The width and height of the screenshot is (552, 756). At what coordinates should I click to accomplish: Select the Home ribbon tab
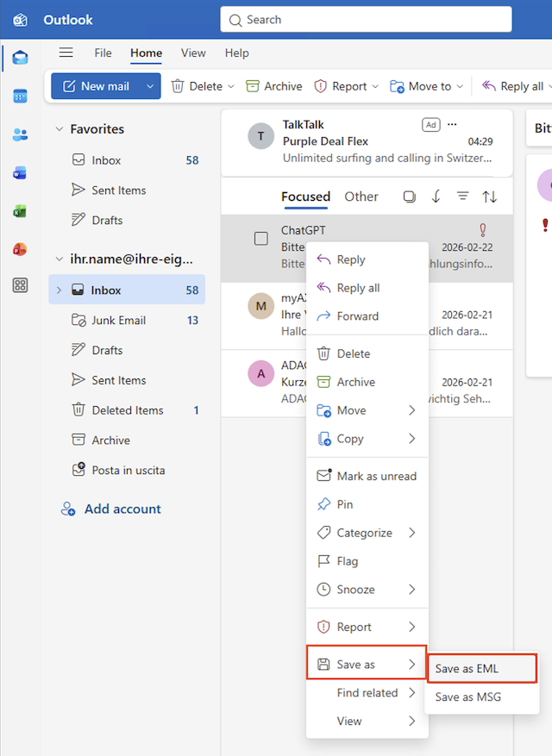(x=147, y=53)
